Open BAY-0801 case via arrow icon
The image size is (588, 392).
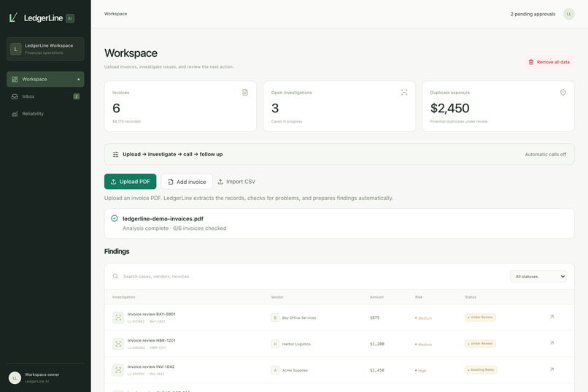point(552,317)
